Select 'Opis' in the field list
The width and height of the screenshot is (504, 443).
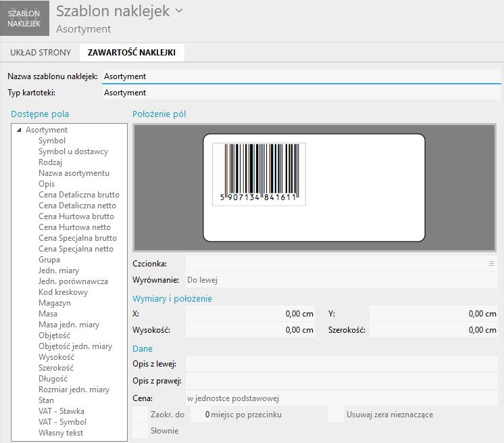click(x=47, y=184)
